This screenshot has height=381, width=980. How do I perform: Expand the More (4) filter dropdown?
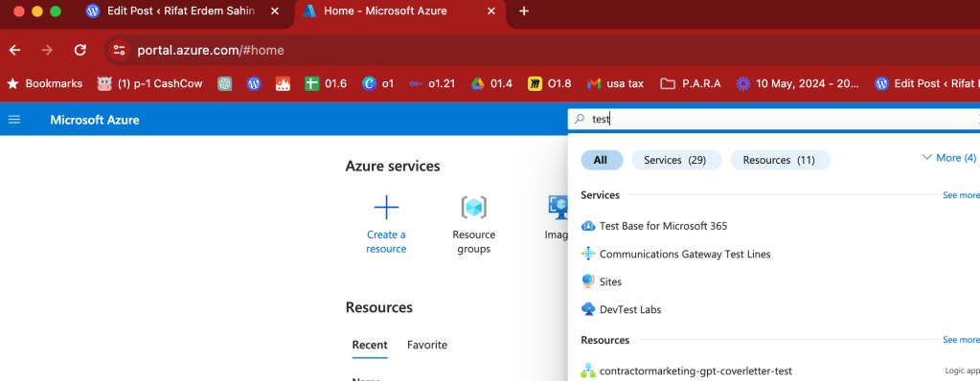948,158
